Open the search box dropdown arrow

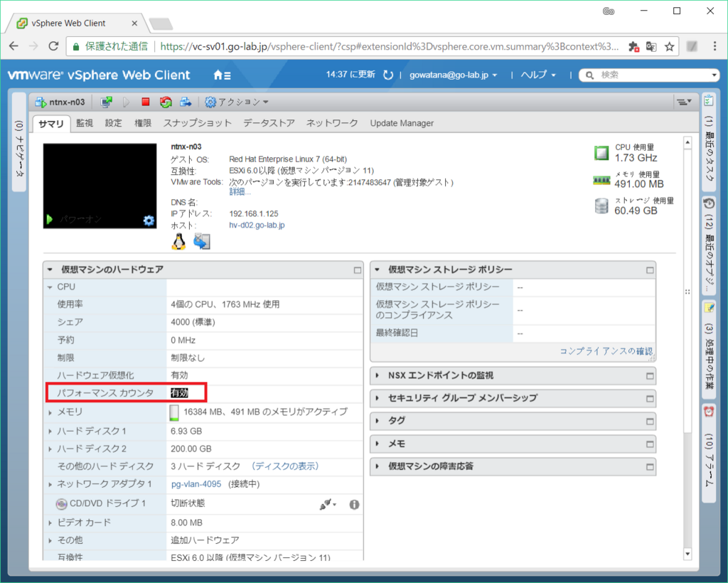click(x=714, y=75)
